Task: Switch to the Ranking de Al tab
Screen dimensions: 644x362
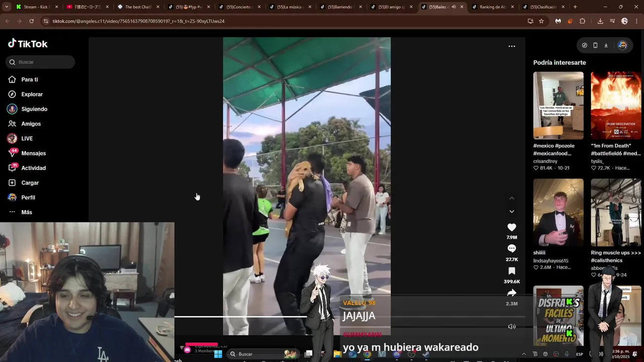Action: (x=492, y=7)
